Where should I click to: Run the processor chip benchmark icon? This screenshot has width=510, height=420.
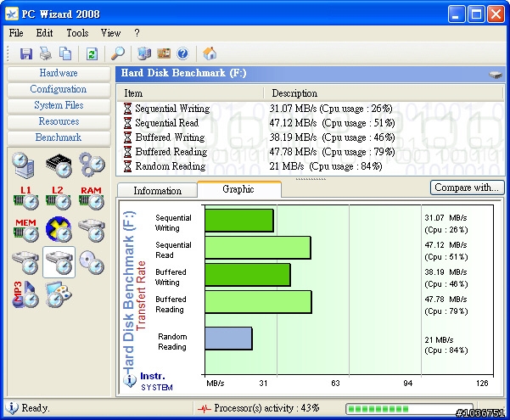coord(59,165)
